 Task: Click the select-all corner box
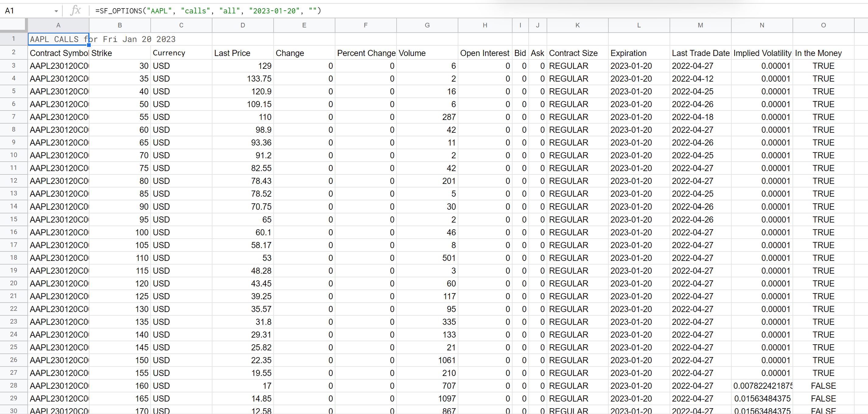point(13,25)
